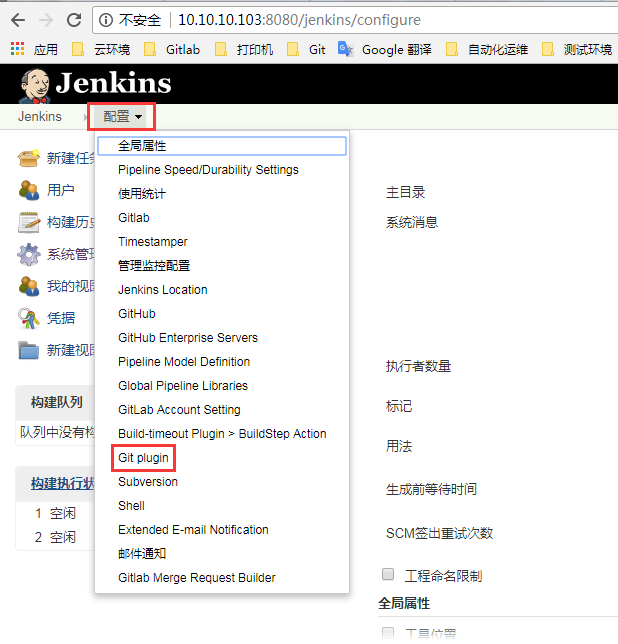
Task: Open the Google 翻译 bookmark
Action: (385, 50)
